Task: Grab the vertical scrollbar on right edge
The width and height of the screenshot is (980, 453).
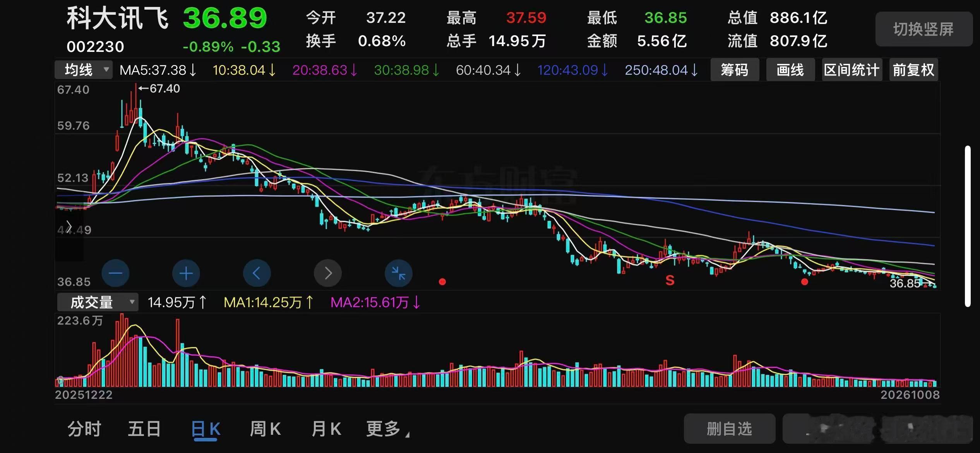Action: (x=968, y=226)
